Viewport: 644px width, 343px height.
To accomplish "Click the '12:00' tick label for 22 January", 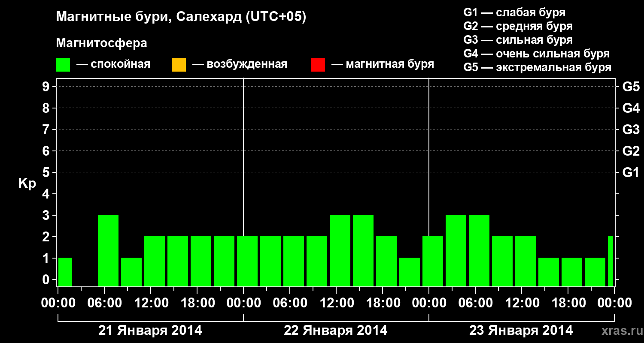I will pos(337,303).
